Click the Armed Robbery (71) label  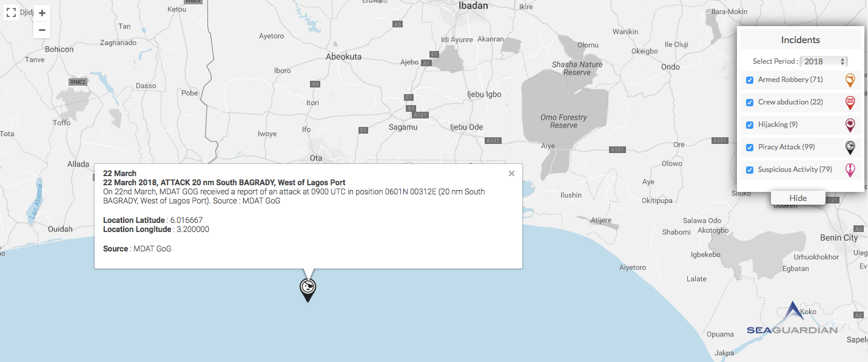pyautogui.click(x=790, y=80)
